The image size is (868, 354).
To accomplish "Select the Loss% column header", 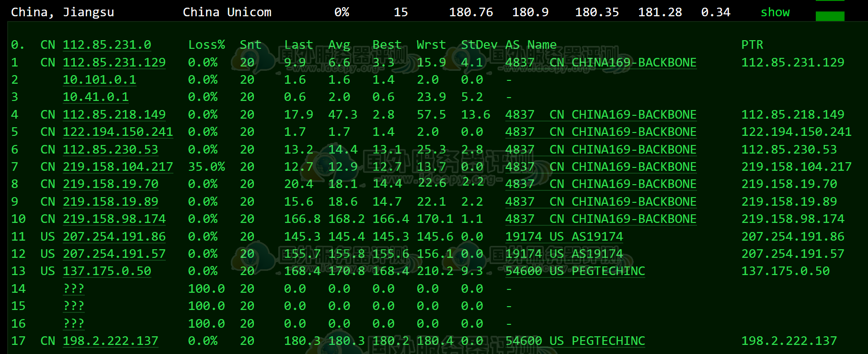I will [x=206, y=45].
